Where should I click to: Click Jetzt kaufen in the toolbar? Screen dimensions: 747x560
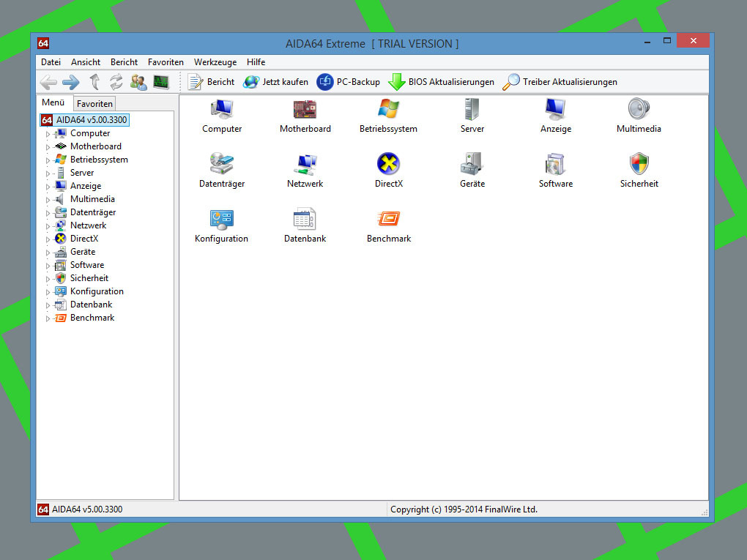(x=275, y=82)
